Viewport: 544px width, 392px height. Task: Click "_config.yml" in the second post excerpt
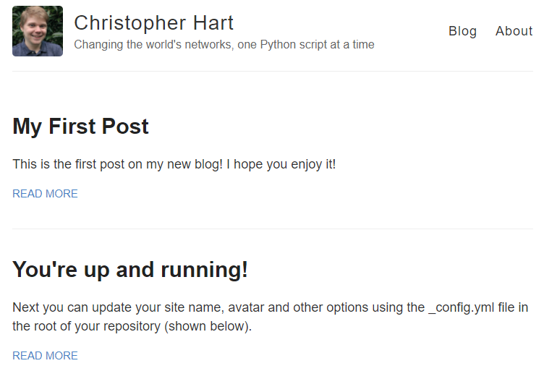coord(460,307)
